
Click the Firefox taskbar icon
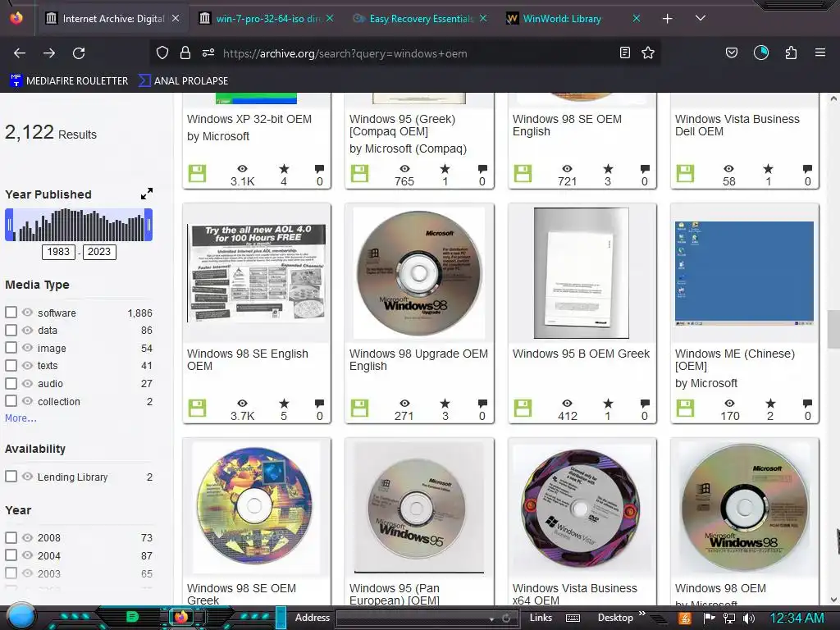pyautogui.click(x=181, y=617)
